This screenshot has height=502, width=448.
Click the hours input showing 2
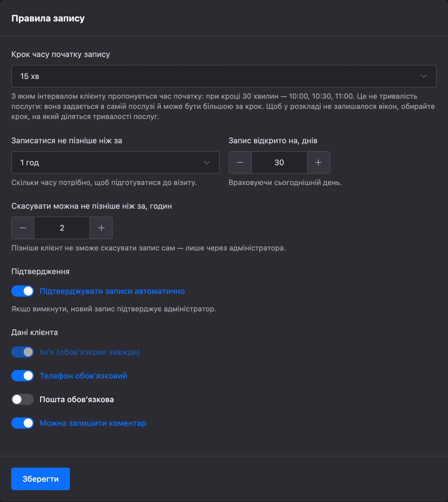tap(62, 228)
